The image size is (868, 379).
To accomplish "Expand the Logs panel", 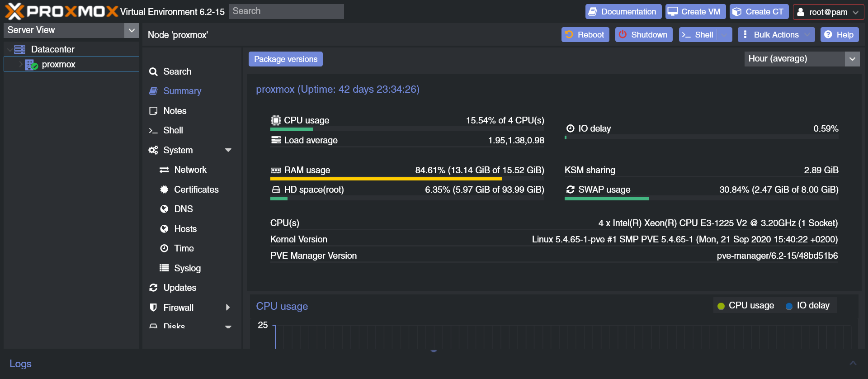I will [853, 363].
